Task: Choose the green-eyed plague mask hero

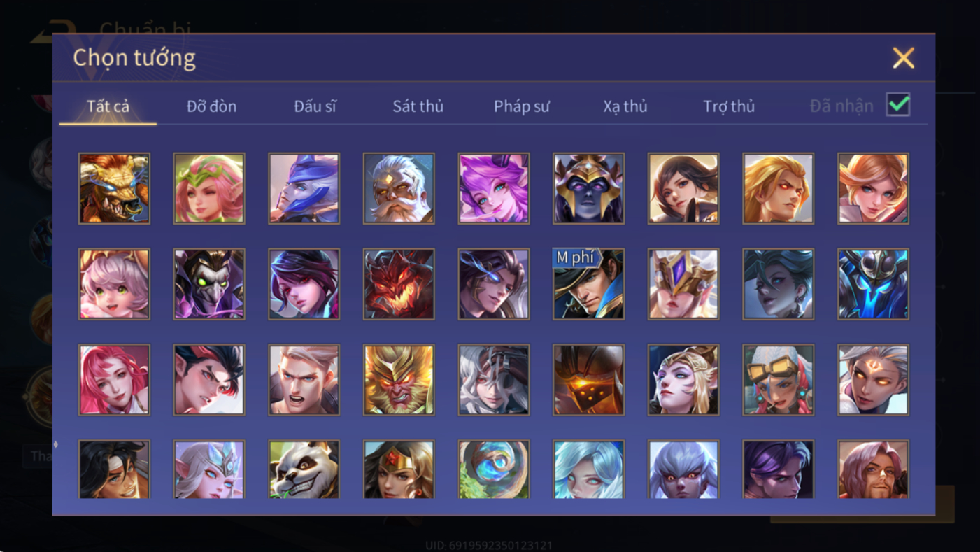Action: [x=209, y=284]
